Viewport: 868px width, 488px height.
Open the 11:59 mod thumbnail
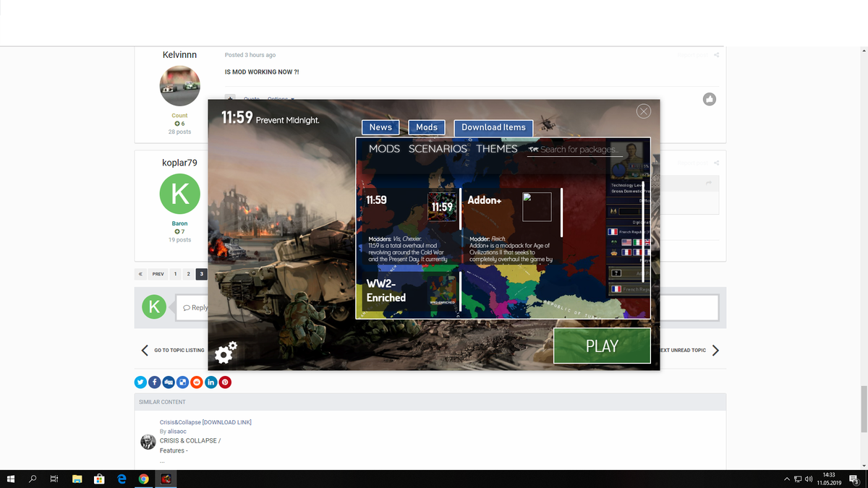[x=442, y=207]
